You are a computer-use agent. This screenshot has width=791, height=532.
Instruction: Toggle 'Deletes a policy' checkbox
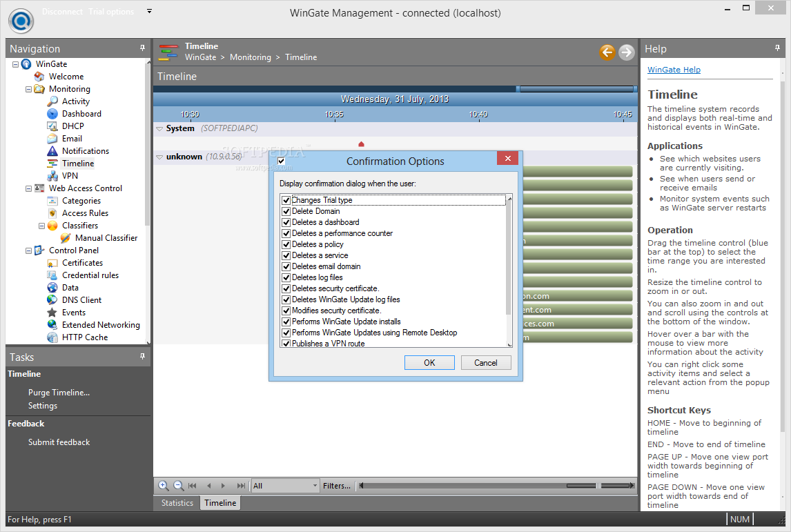[x=286, y=244]
